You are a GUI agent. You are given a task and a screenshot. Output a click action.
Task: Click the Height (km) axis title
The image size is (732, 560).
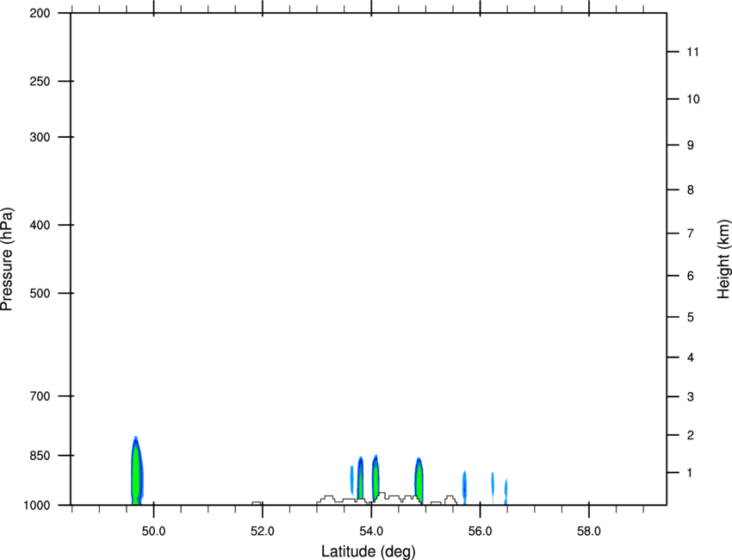click(x=723, y=259)
